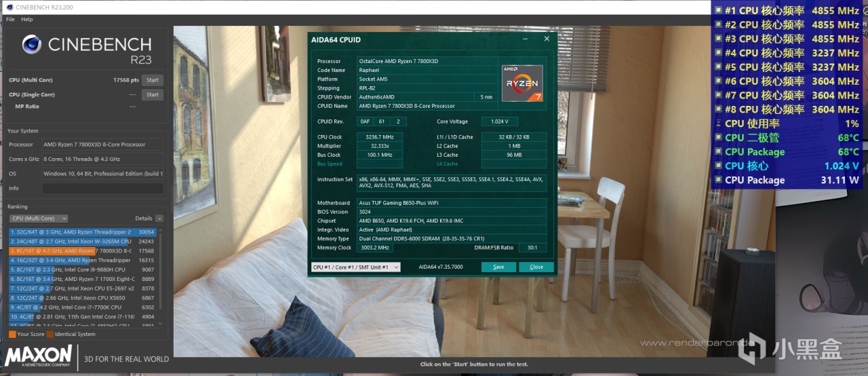The width and height of the screenshot is (868, 376).
Task: Click the Memory Type DDR5-6000 SDRAM value
Action: tap(452, 239)
